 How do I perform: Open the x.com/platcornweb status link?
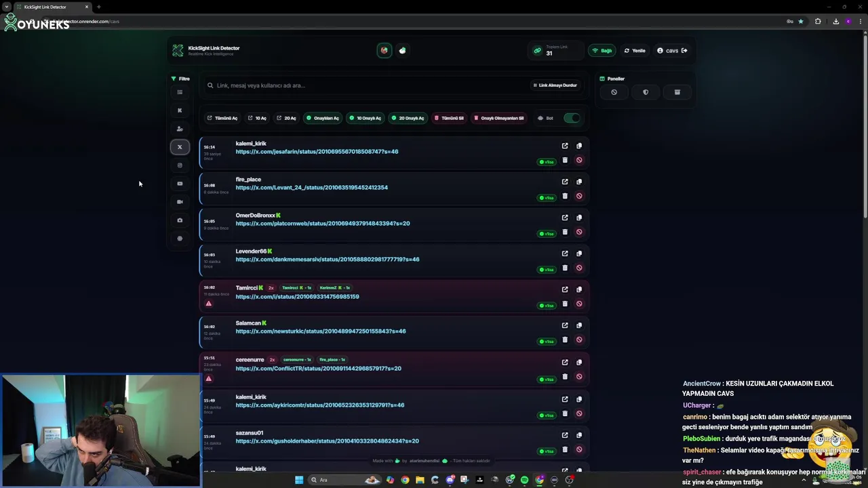[323, 224]
